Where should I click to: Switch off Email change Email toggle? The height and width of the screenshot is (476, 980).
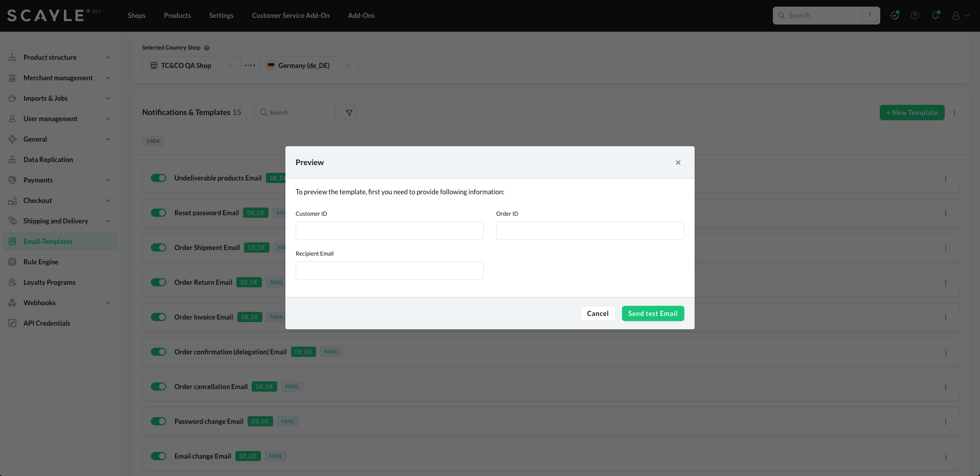[159, 456]
